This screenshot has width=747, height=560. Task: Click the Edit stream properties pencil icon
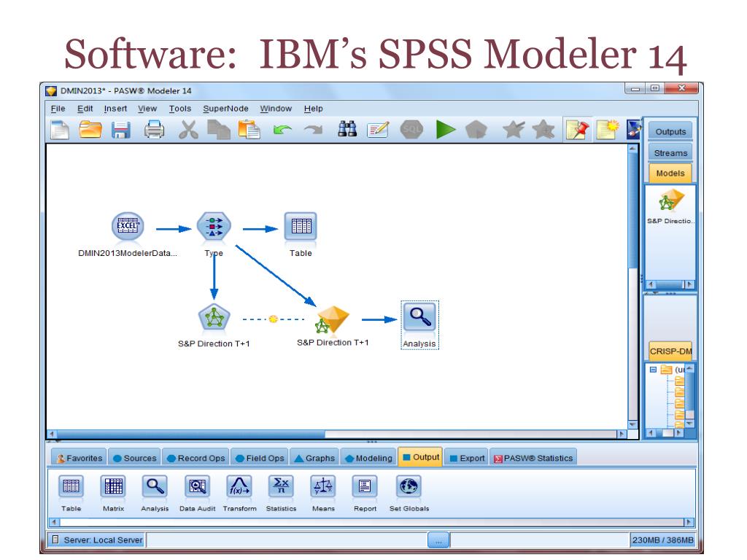pos(379,130)
